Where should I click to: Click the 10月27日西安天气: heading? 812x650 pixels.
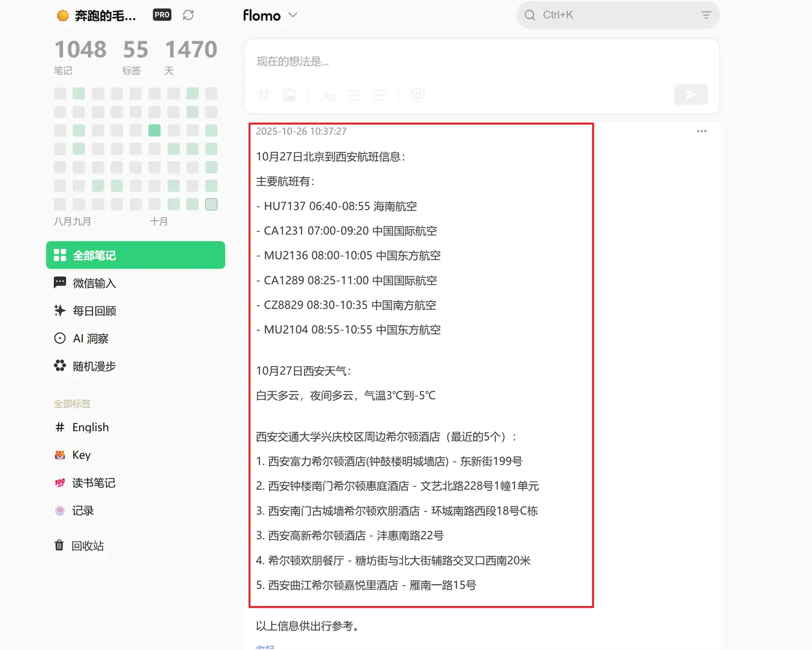point(303,371)
